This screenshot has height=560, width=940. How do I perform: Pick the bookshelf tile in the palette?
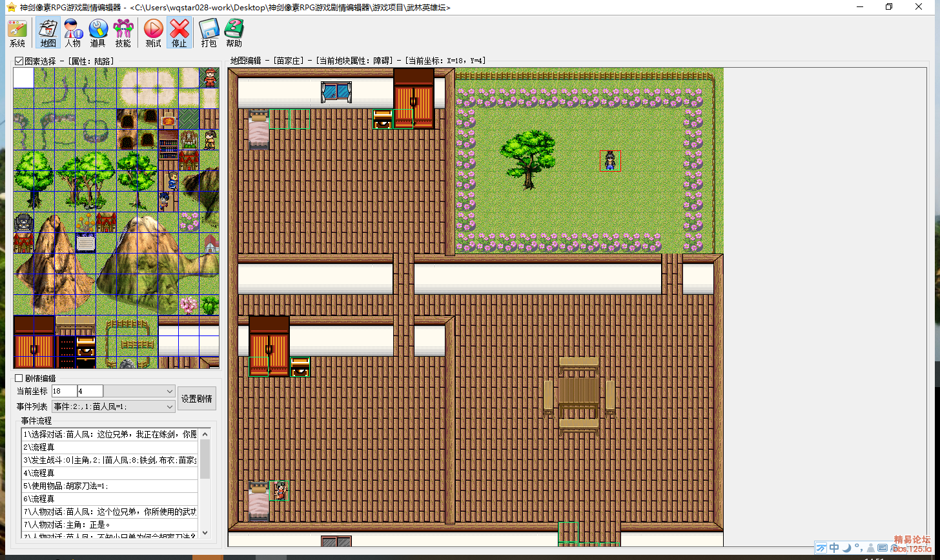coord(169,145)
